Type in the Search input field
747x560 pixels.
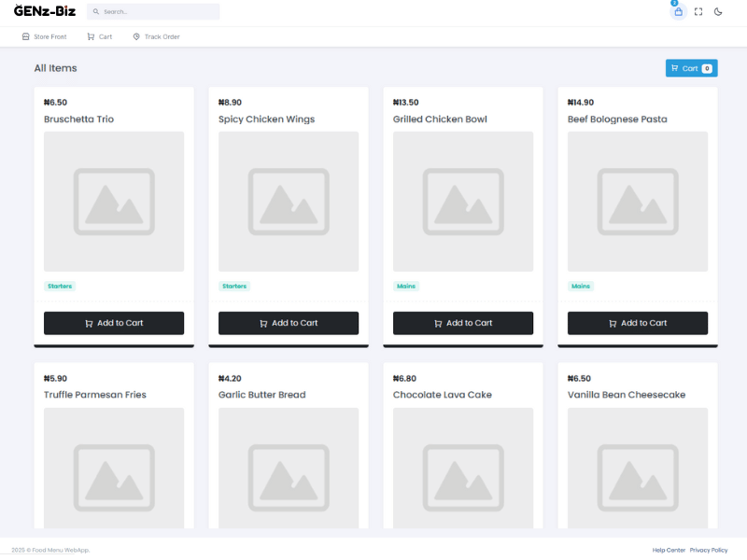pyautogui.click(x=159, y=12)
